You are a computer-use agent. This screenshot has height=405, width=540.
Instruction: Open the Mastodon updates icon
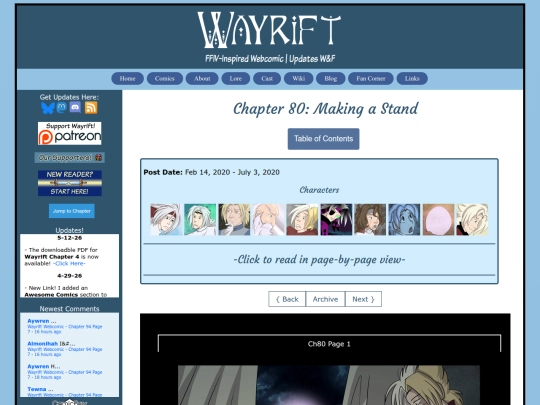coord(62,108)
